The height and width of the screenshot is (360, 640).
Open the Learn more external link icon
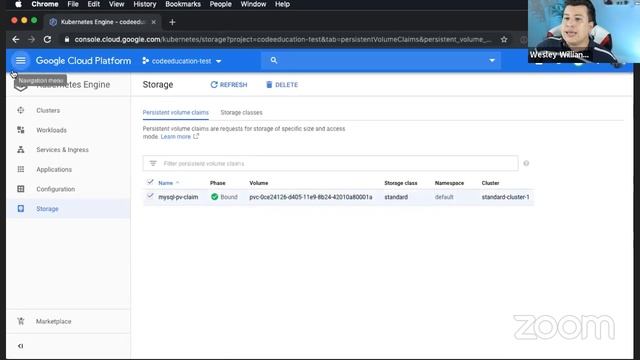pos(196,136)
